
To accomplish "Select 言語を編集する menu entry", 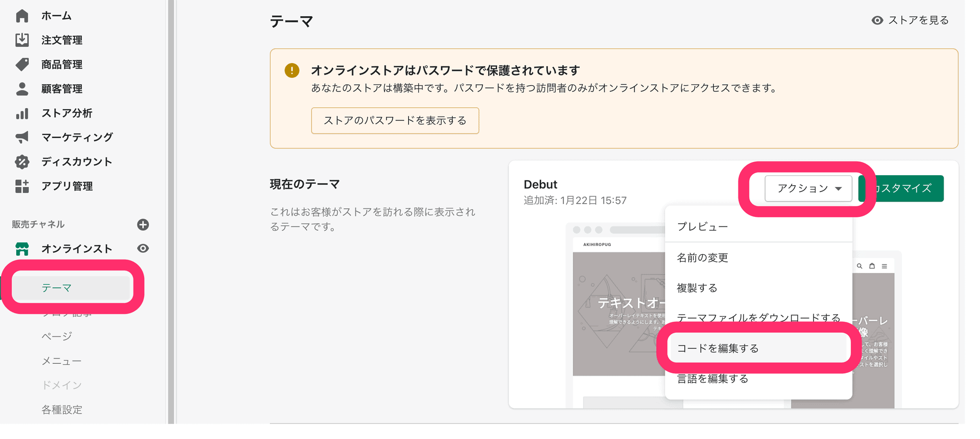I will [x=713, y=379].
